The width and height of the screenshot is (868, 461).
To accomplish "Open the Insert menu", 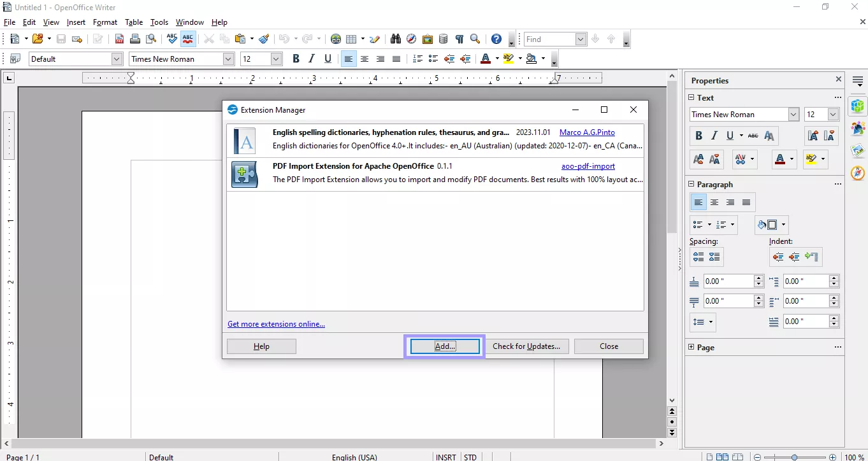I will pyautogui.click(x=76, y=22).
